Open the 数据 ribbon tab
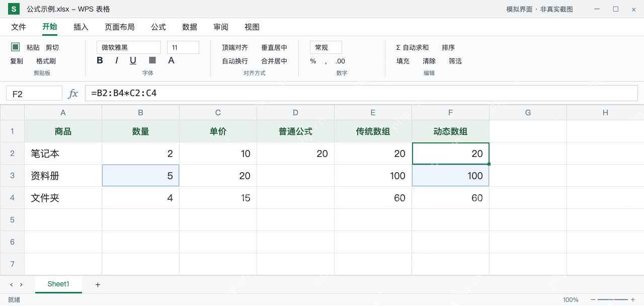The image size is (644, 306). pyautogui.click(x=190, y=27)
